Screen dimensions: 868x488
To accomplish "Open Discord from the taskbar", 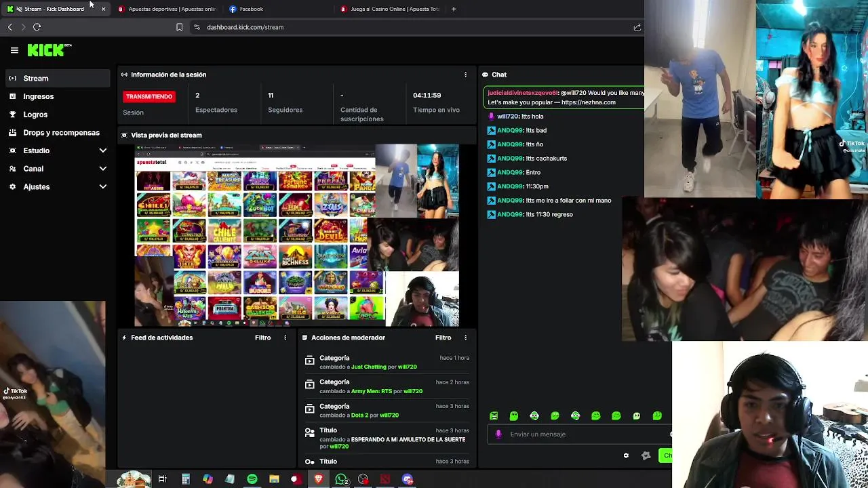I will (408, 479).
